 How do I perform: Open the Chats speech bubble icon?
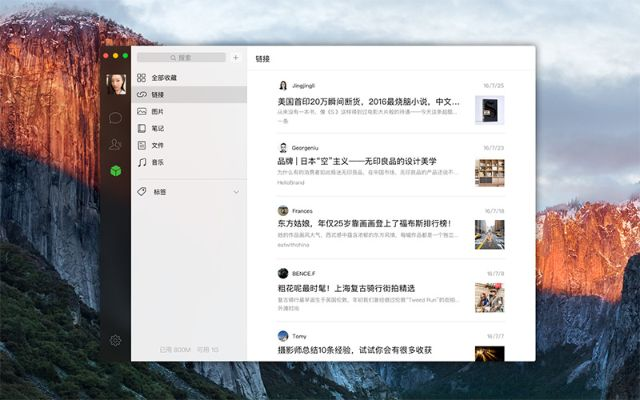point(115,118)
